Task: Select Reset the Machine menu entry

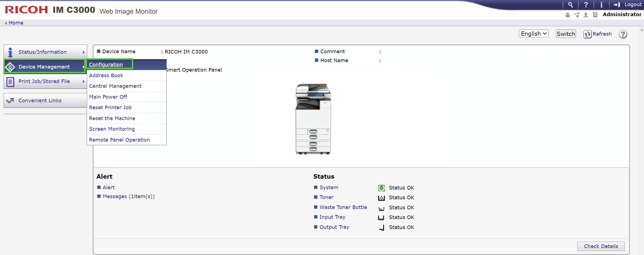Action: [x=112, y=118]
